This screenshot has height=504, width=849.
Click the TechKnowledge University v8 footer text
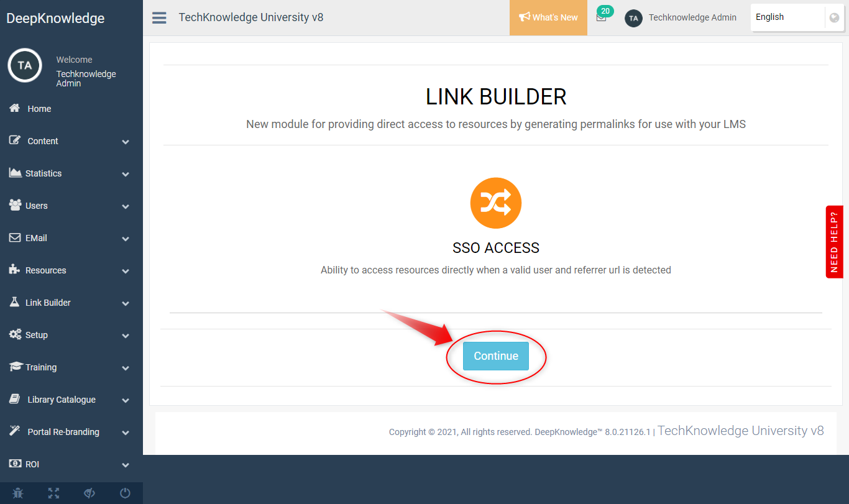pos(741,431)
